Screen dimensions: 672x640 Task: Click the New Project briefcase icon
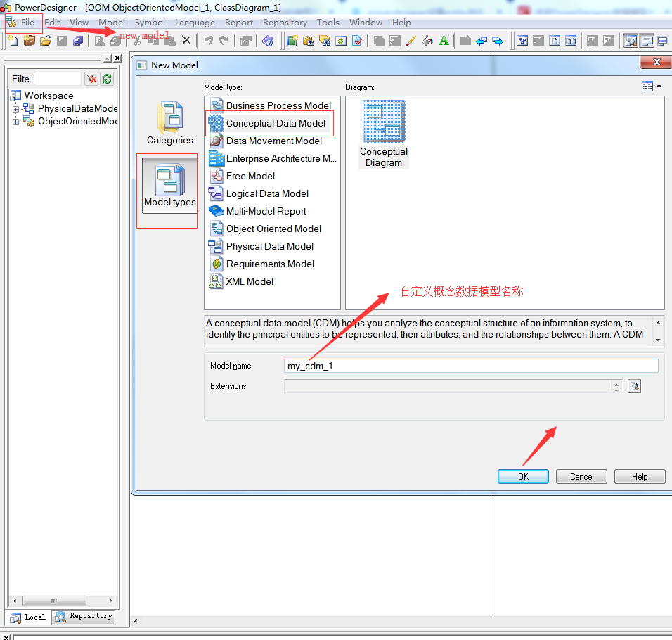tap(29, 41)
